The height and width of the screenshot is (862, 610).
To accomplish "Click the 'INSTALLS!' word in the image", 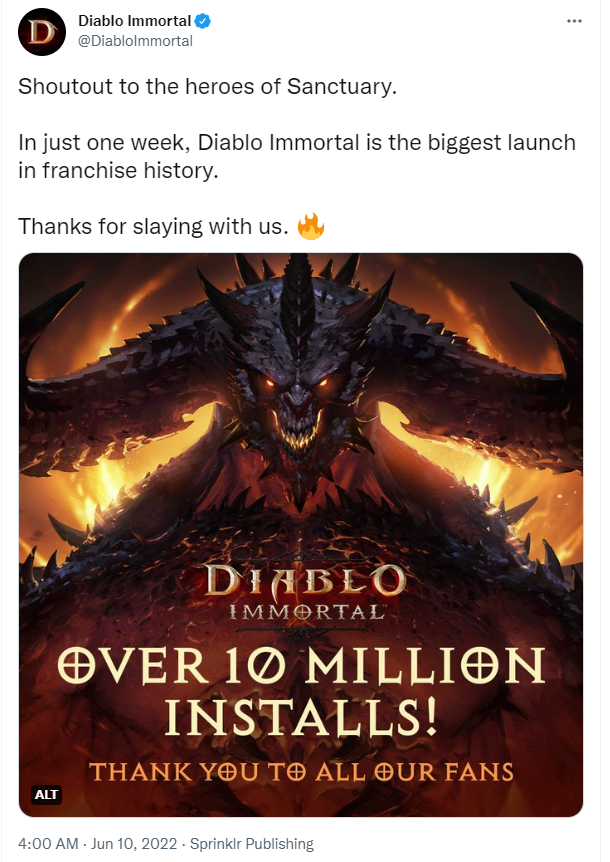I will [x=301, y=717].
